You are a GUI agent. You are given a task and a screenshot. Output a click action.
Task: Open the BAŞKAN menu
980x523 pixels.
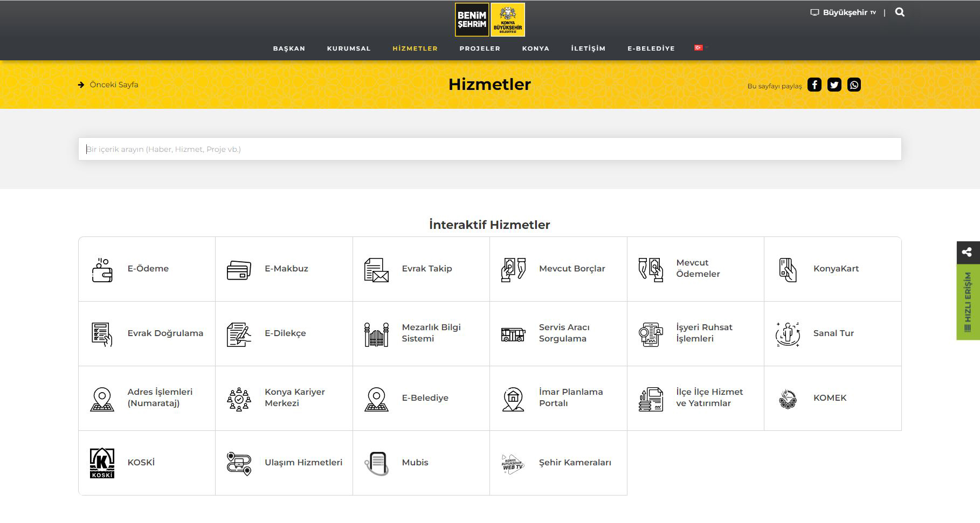point(289,48)
